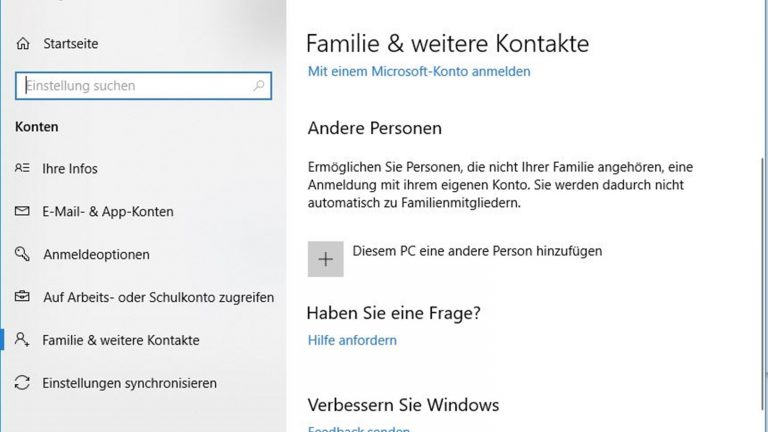Click the Anmeldeoptionen key icon
Viewport: 768px width, 432px height.
point(23,255)
